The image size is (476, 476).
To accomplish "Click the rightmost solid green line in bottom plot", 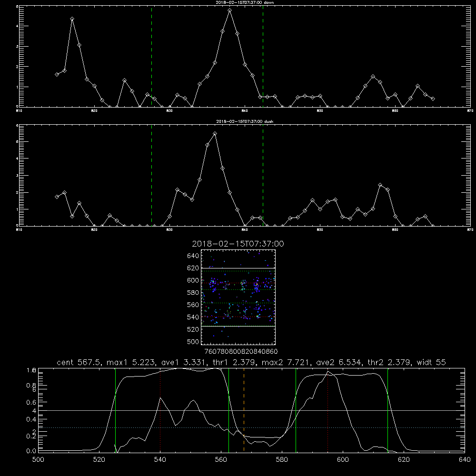I will 387,410.
